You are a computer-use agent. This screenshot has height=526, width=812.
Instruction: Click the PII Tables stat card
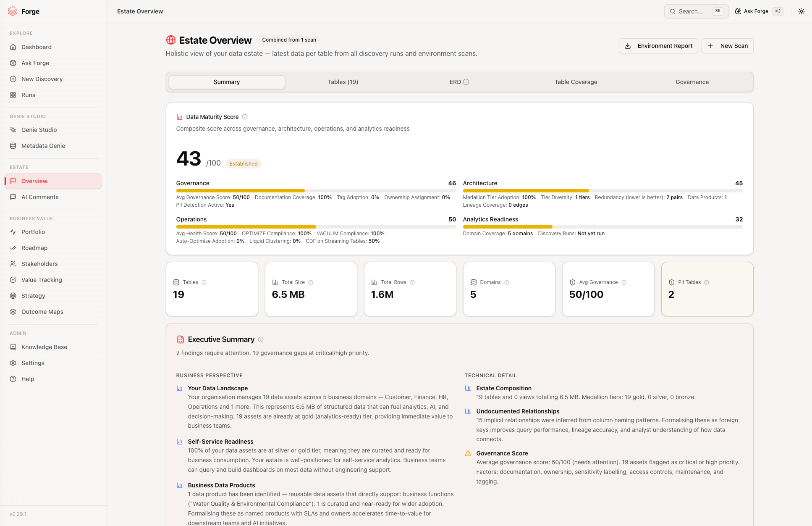tap(707, 289)
